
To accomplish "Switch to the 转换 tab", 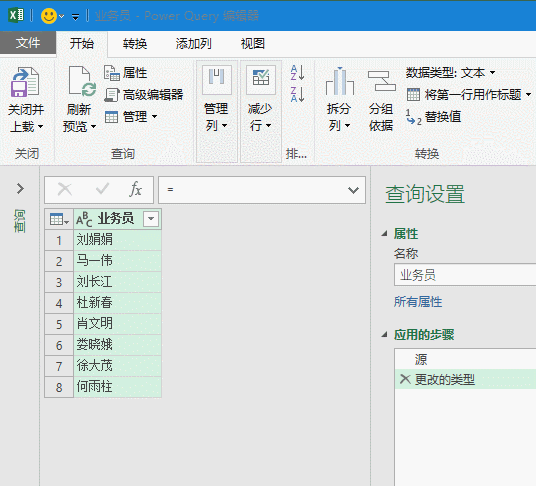I will (x=135, y=44).
